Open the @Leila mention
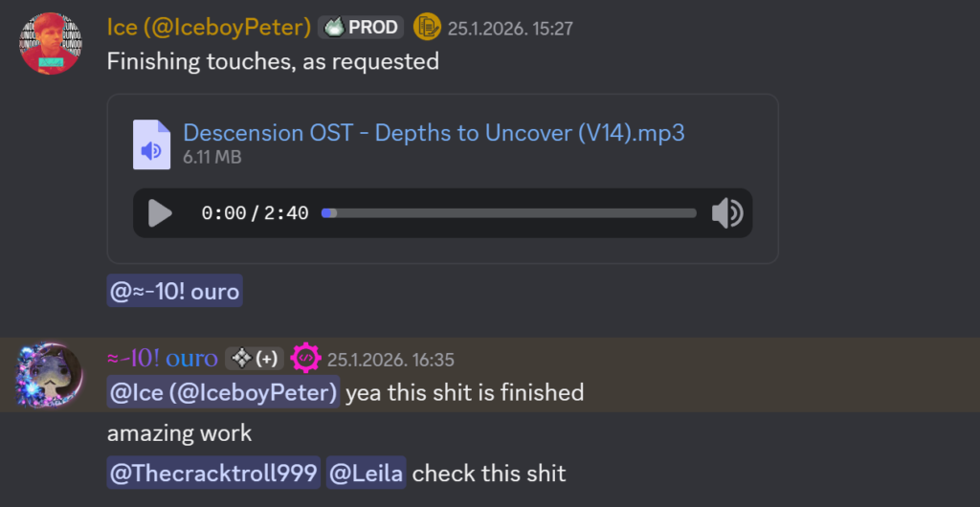The image size is (980, 507). tap(367, 473)
